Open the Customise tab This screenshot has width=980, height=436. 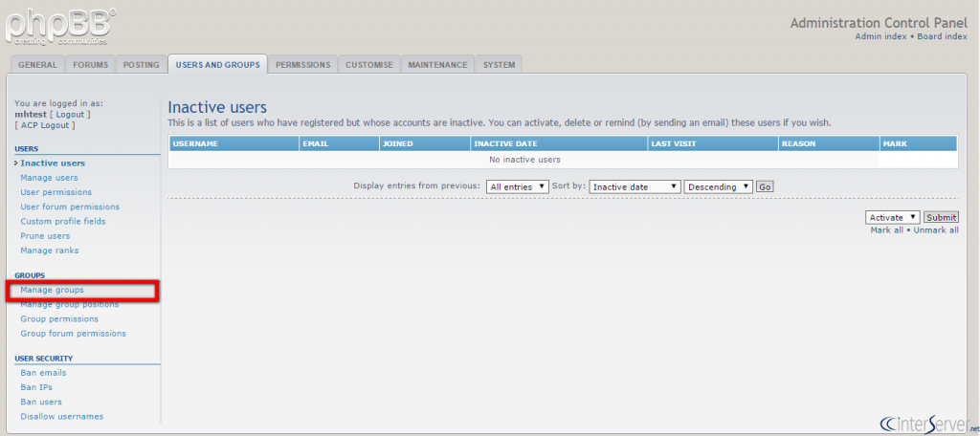(x=369, y=65)
